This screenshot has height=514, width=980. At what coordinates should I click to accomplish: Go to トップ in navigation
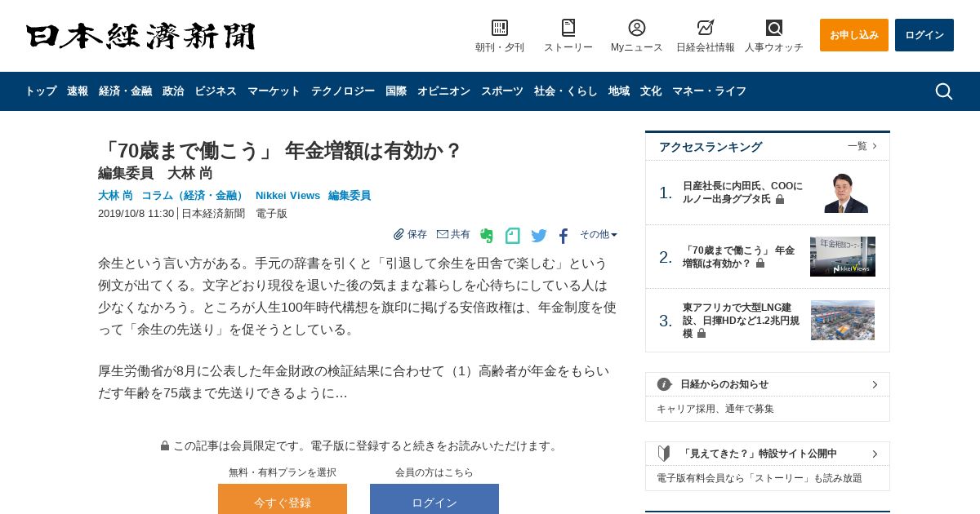coord(41,91)
